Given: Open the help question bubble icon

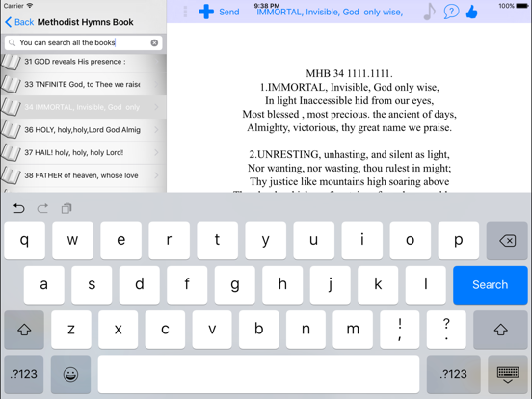Looking at the screenshot, I should (x=451, y=12).
